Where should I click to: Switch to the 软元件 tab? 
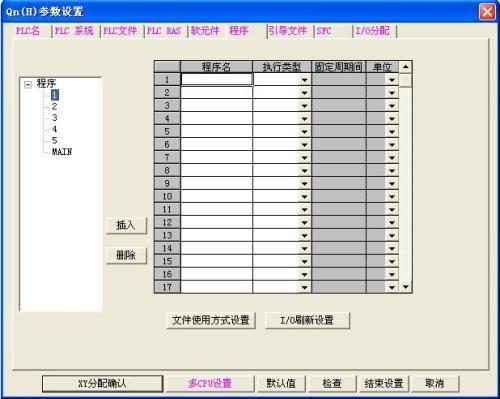pyautogui.click(x=205, y=31)
